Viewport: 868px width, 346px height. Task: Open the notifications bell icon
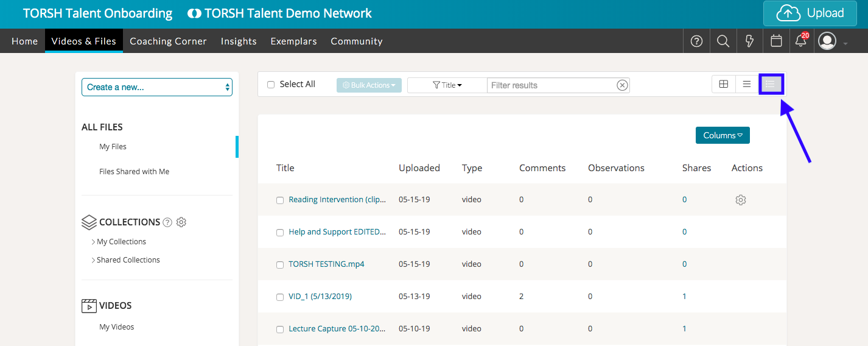(801, 41)
